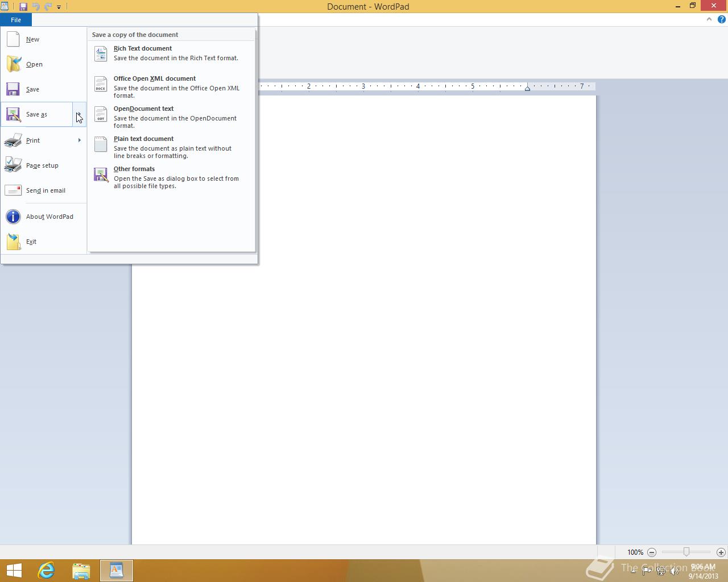Image resolution: width=728 pixels, height=582 pixels.
Task: Click the Office Open XML docx icon
Action: tap(101, 84)
